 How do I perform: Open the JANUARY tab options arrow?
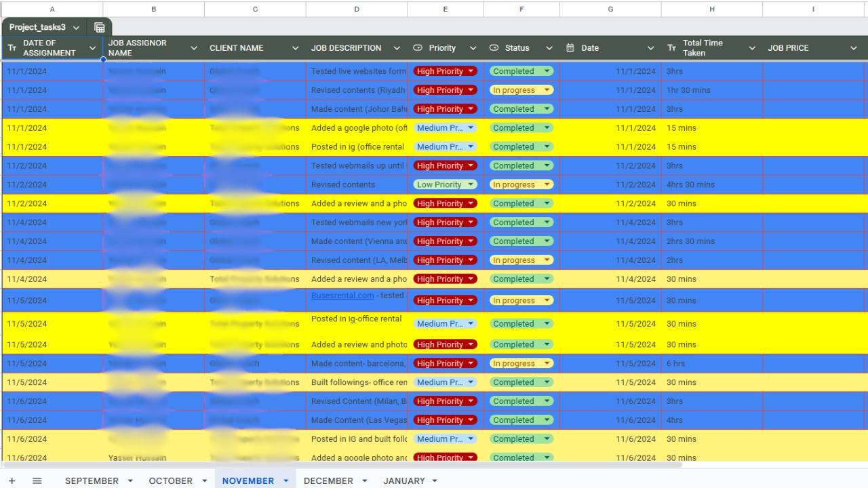point(435,481)
